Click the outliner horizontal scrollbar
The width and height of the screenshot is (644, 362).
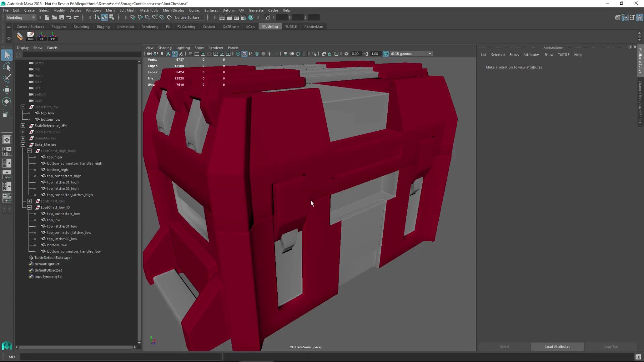(x=75, y=347)
